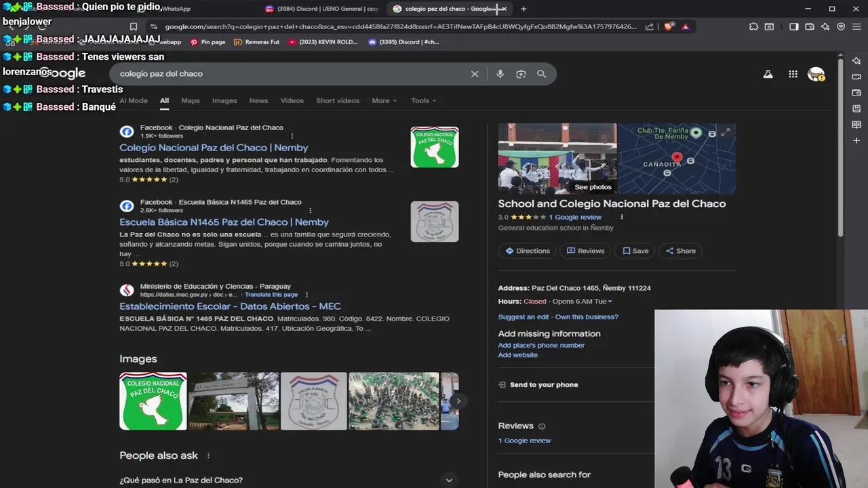
Task: Switch to the Maps results tab
Action: point(191,100)
